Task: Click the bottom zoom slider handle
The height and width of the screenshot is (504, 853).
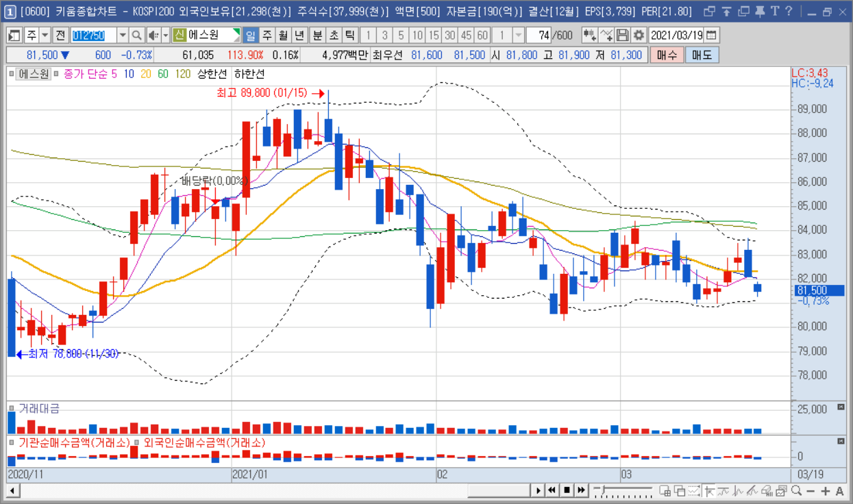Action: pyautogui.click(x=603, y=490)
